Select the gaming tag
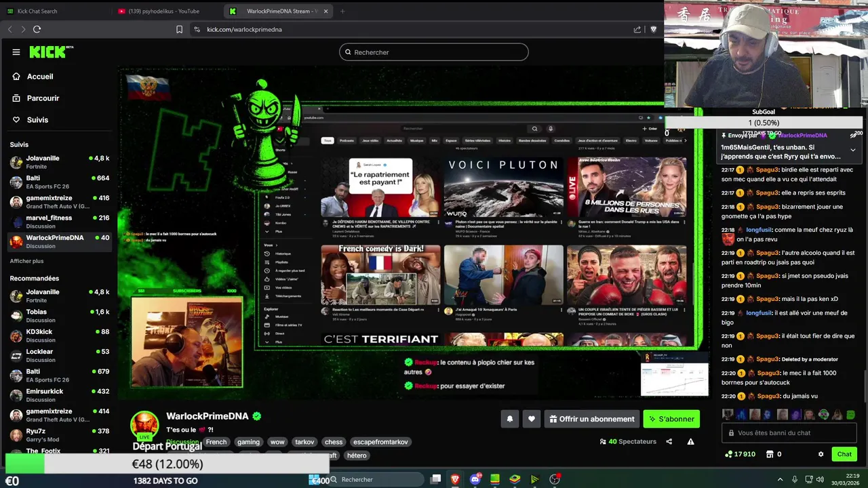The image size is (868, 488). click(x=248, y=442)
